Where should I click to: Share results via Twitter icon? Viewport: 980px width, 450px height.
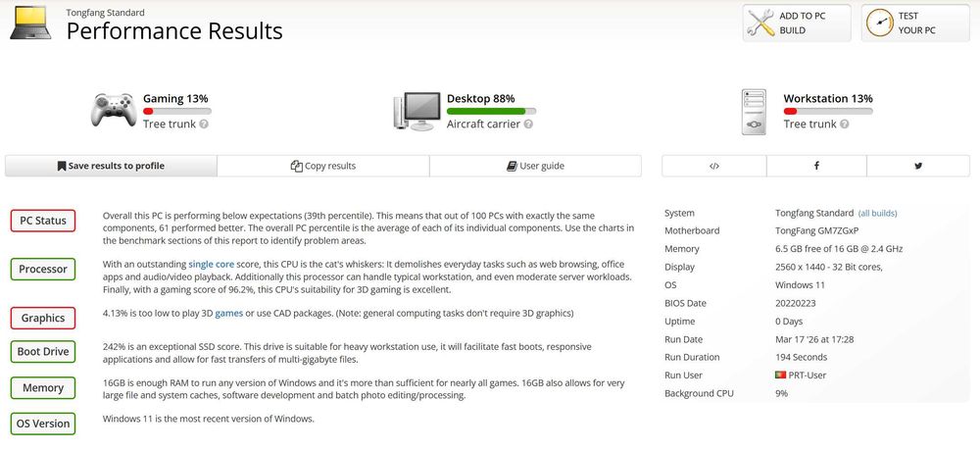[918, 167]
